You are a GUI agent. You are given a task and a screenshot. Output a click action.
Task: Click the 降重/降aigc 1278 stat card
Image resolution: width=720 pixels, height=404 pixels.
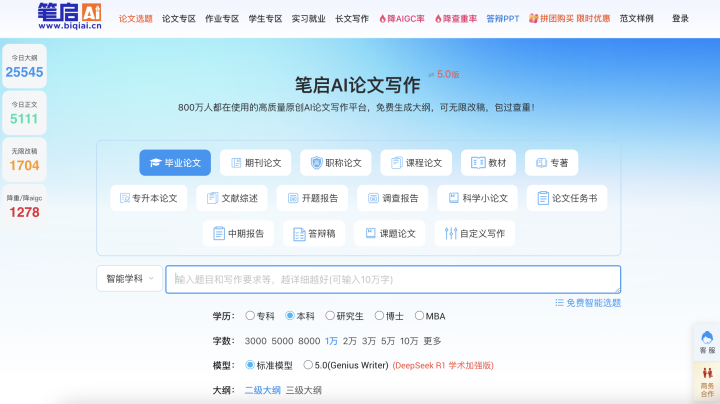(24, 207)
